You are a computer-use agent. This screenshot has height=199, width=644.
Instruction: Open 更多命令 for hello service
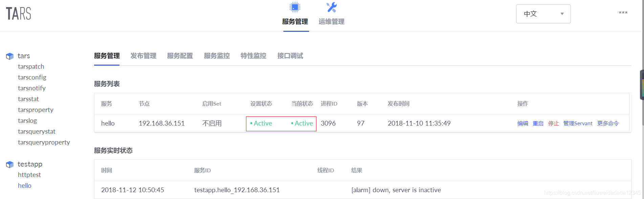coord(608,124)
